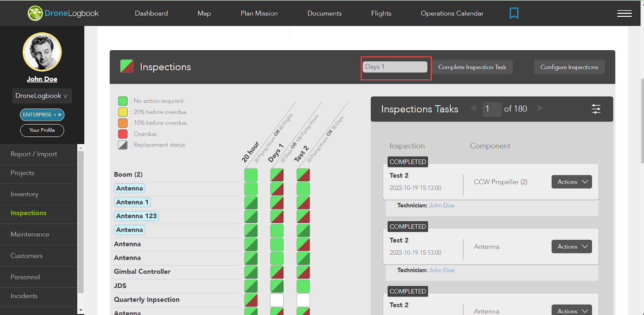Click Antenna 1 row 20 hour status square

tap(251, 203)
